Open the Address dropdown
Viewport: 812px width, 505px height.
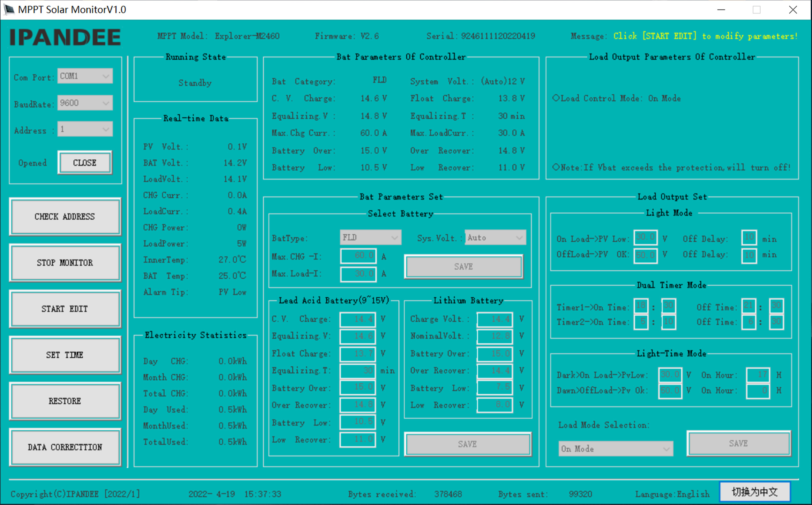point(85,129)
